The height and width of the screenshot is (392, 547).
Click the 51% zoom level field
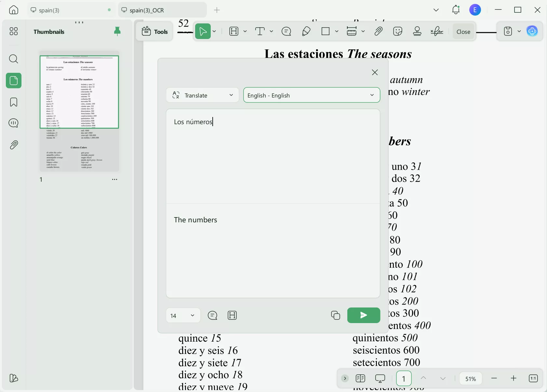pos(471,378)
